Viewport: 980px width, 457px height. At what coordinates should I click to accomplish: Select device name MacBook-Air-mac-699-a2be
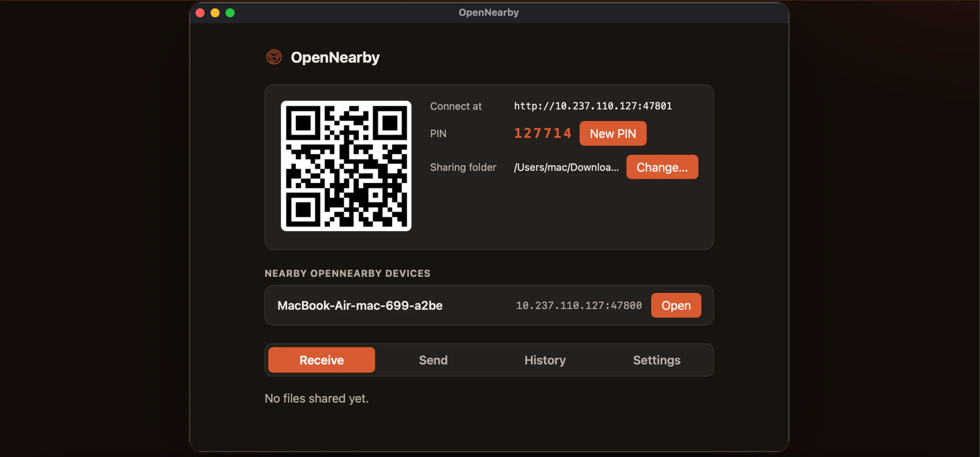tap(360, 305)
